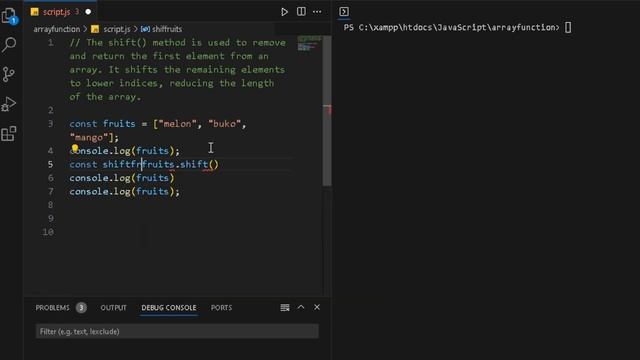
Task: Click the "melon" string on line 3
Action: pyautogui.click(x=178, y=124)
